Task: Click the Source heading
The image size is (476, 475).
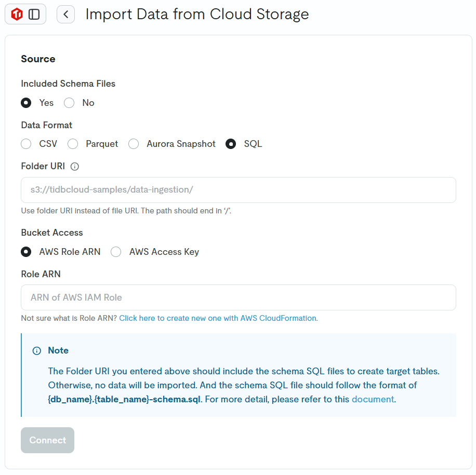Action: pyautogui.click(x=38, y=59)
